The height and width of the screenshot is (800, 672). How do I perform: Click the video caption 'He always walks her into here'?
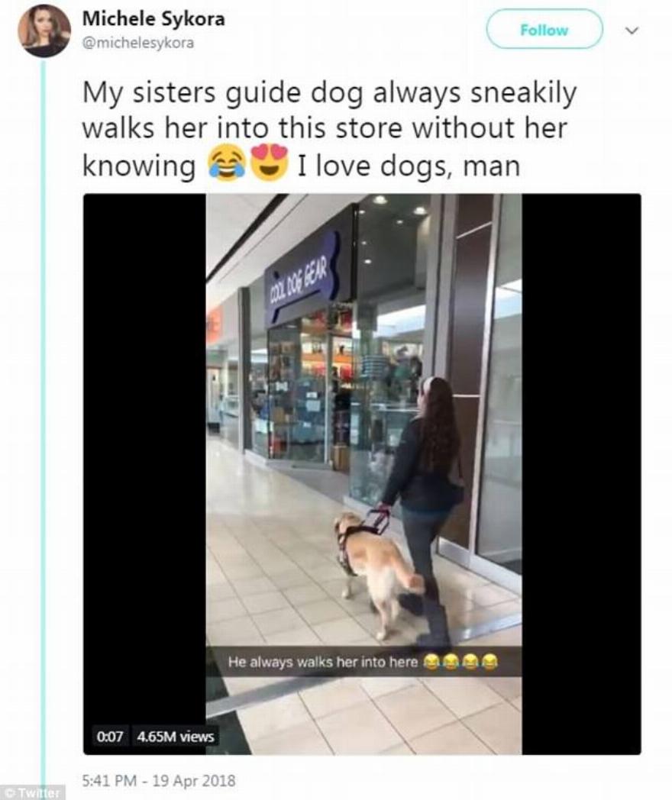click(x=322, y=662)
